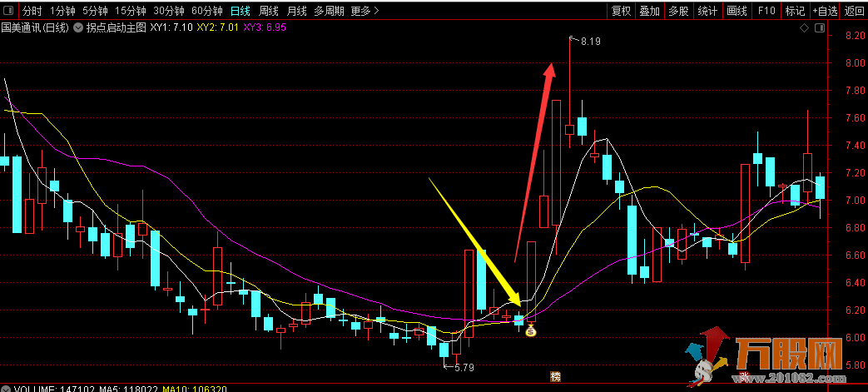
Task: Click the 7.00 price axis label
Action: 856,201
